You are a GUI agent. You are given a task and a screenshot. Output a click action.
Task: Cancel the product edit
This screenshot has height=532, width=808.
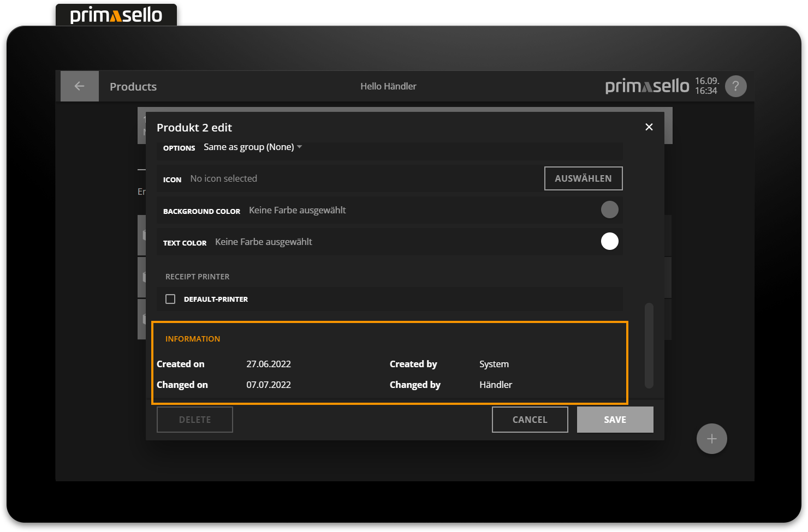(530, 420)
